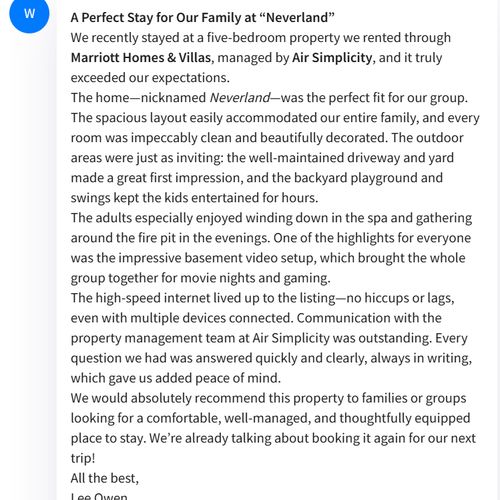Screen dimensions: 500x500
Task: Click the 'movie nights and gaming' line
Action: pos(201,278)
